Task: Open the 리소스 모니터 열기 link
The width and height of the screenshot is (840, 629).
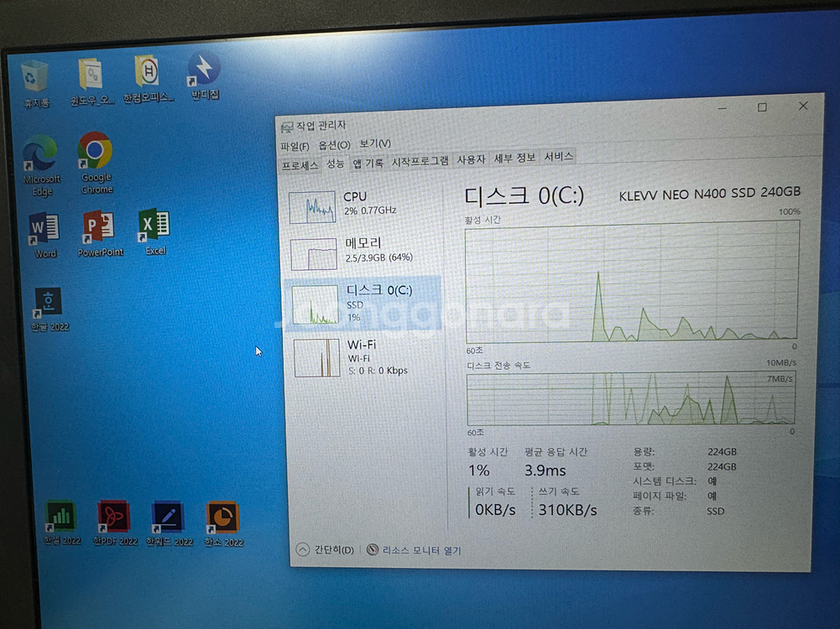Action: 421,551
